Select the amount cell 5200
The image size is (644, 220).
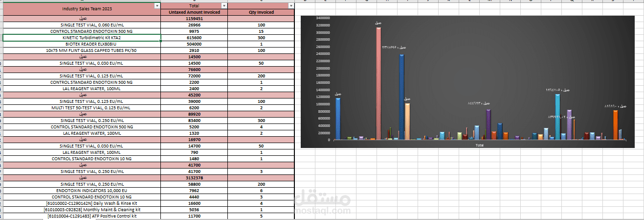click(x=194, y=126)
